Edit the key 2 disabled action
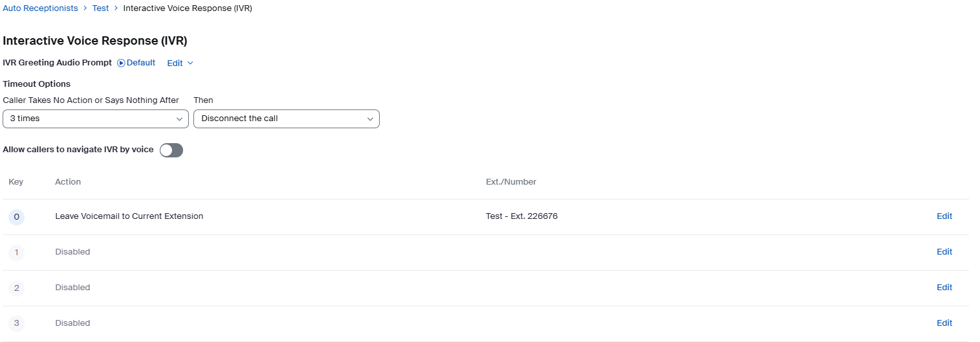The height and width of the screenshot is (342, 980). [x=944, y=288]
